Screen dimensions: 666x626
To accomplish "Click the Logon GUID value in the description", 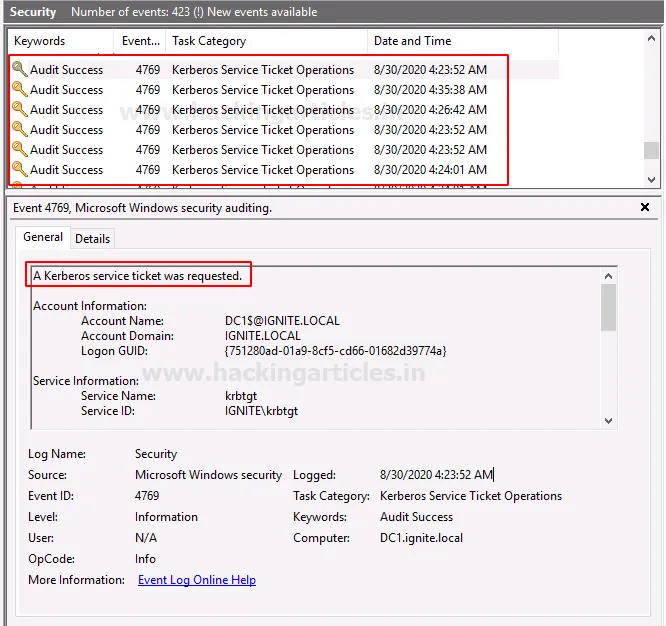I will tap(335, 351).
